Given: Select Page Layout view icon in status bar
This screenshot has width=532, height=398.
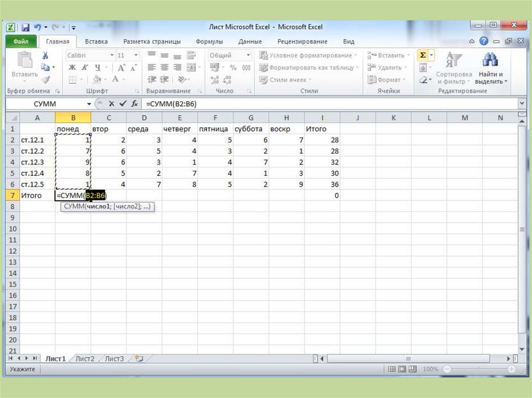Looking at the screenshot, I should click(x=402, y=369).
